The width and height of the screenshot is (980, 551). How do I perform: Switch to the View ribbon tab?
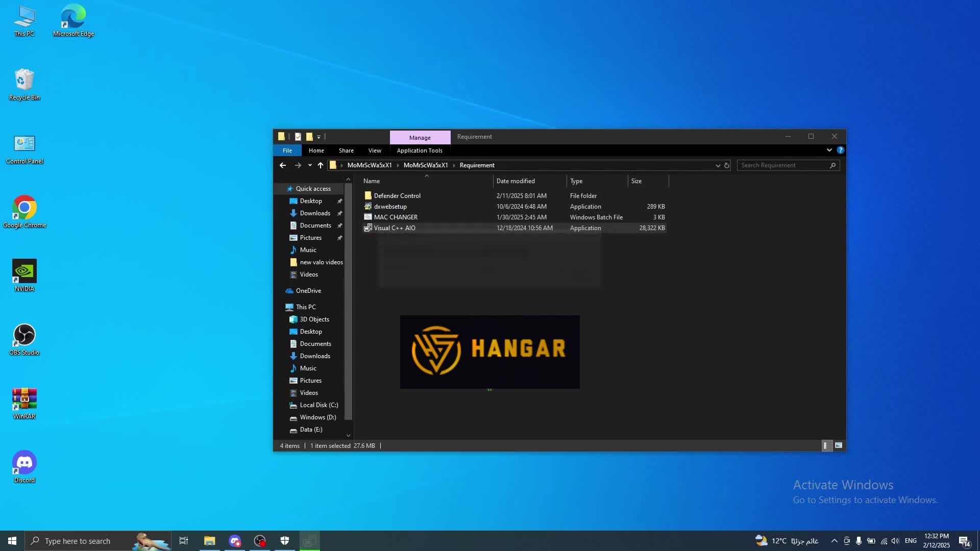pos(374,151)
